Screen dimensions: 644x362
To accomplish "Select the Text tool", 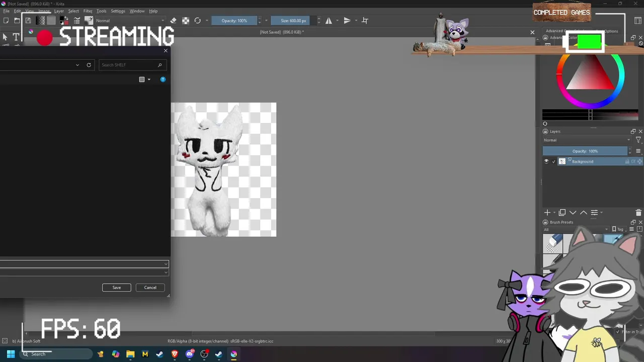I will [16, 37].
